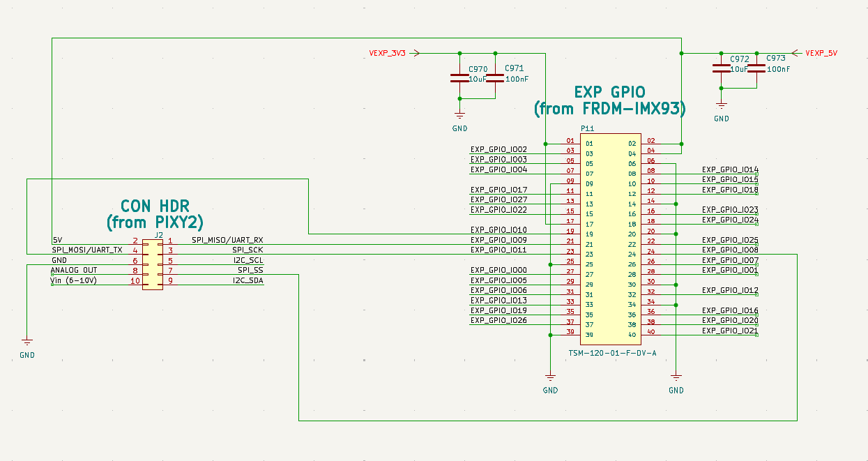Click the EXP_GPIO_IO14 net label
868x461 pixels.
pyautogui.click(x=729, y=169)
